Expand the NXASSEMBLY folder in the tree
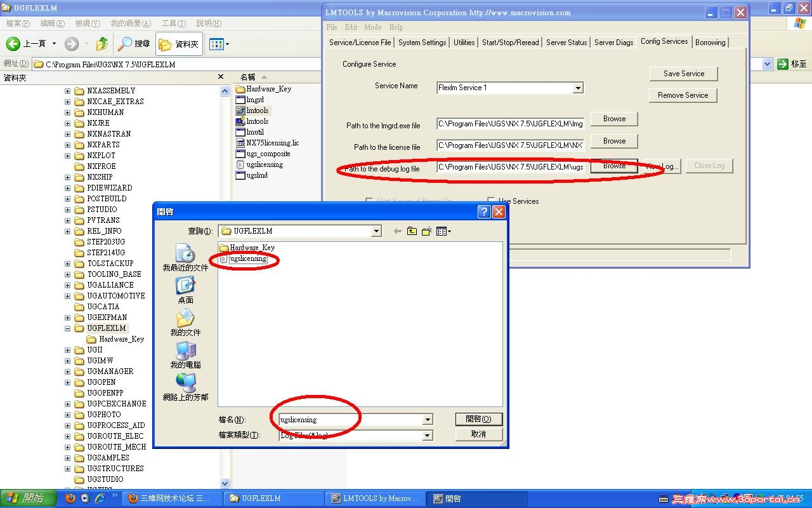This screenshot has height=508, width=812. [68, 91]
